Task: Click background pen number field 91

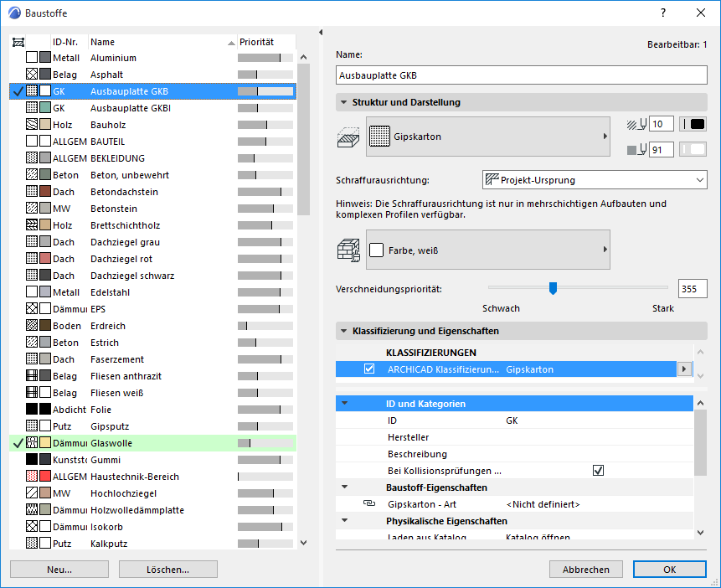Action: point(662,150)
